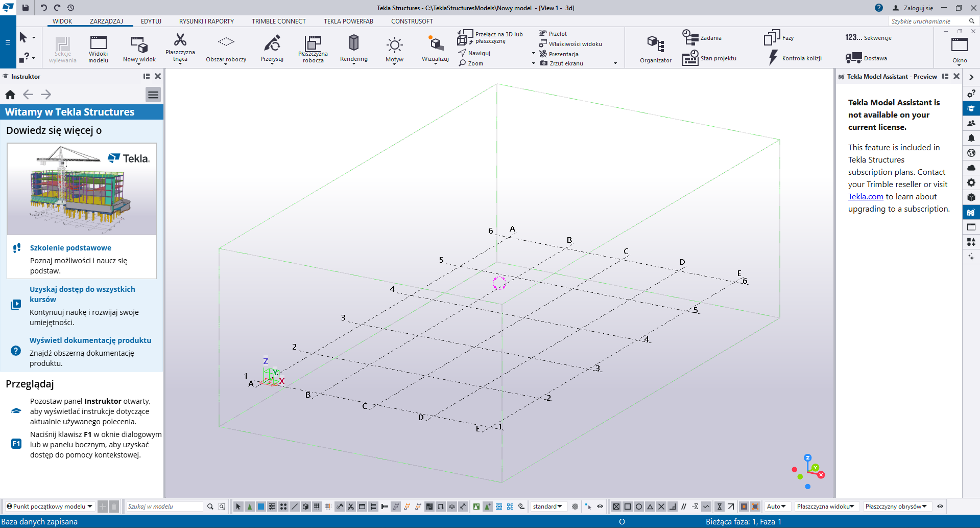
Task: Open the gear settings panel in side pane
Action: tap(971, 182)
